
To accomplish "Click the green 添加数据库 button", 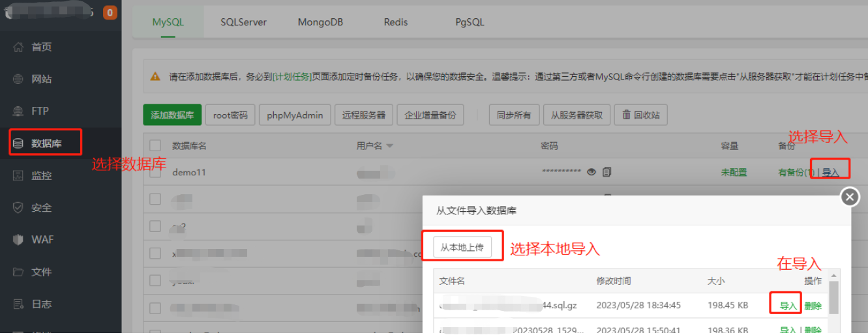I will [172, 115].
